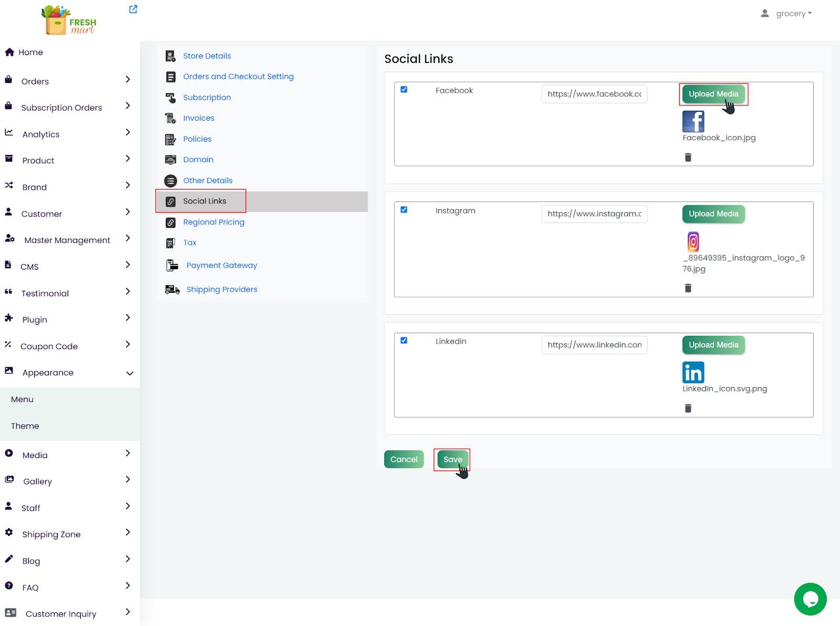Click the Store Details icon
This screenshot has width=840, height=626.
tap(171, 56)
